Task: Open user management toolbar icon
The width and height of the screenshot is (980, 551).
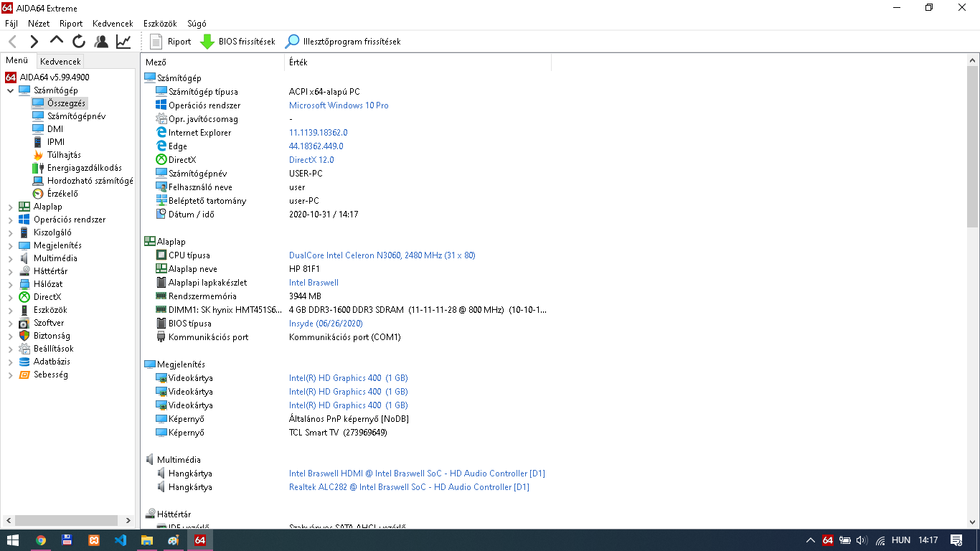Action: pos(101,42)
